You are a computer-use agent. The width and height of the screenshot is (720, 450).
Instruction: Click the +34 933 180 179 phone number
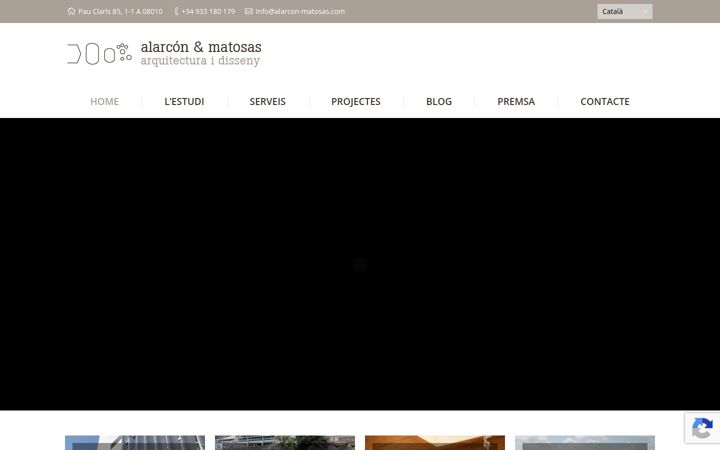coord(208,11)
